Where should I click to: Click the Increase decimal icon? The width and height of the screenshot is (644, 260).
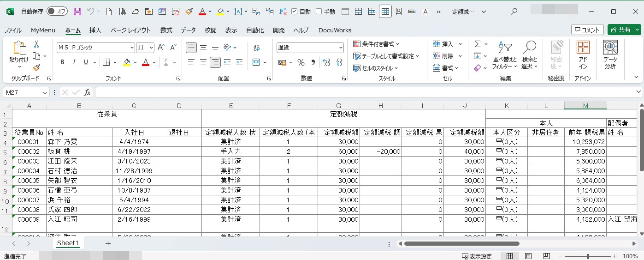tap(326, 62)
